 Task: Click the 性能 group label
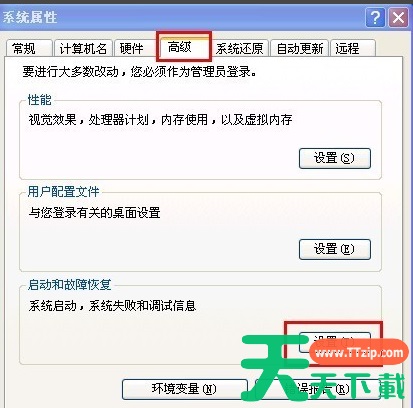tap(40, 100)
